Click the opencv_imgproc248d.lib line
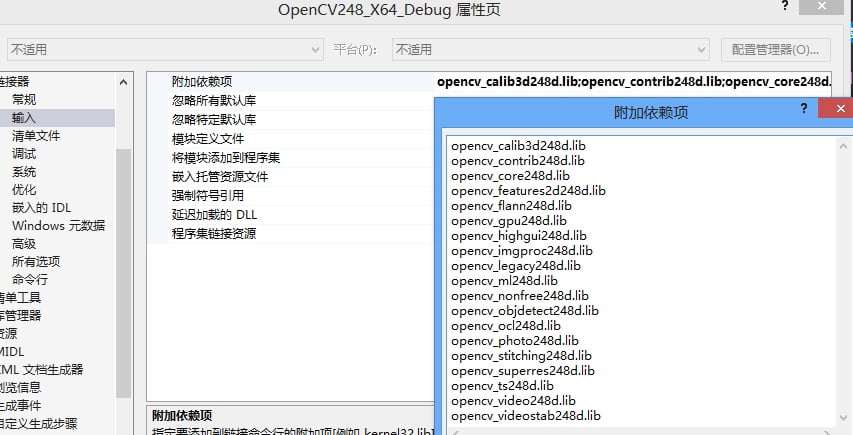Image resolution: width=853 pixels, height=435 pixels. click(522, 251)
